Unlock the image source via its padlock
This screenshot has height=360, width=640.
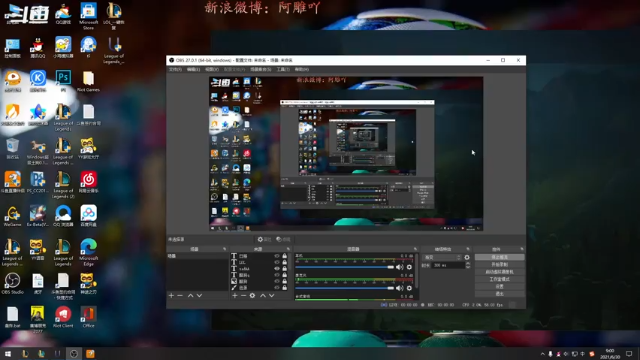point(284,281)
